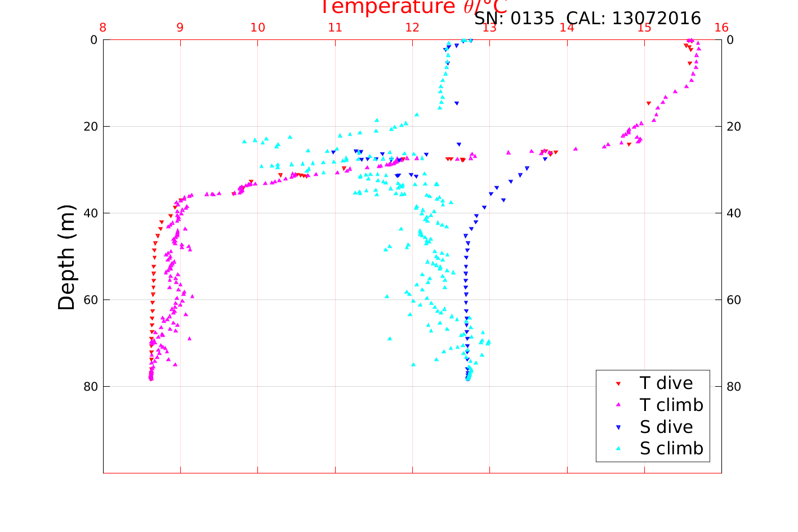798x532 pixels.
Task: Click the blue S dive legend marker
Action: [618, 427]
